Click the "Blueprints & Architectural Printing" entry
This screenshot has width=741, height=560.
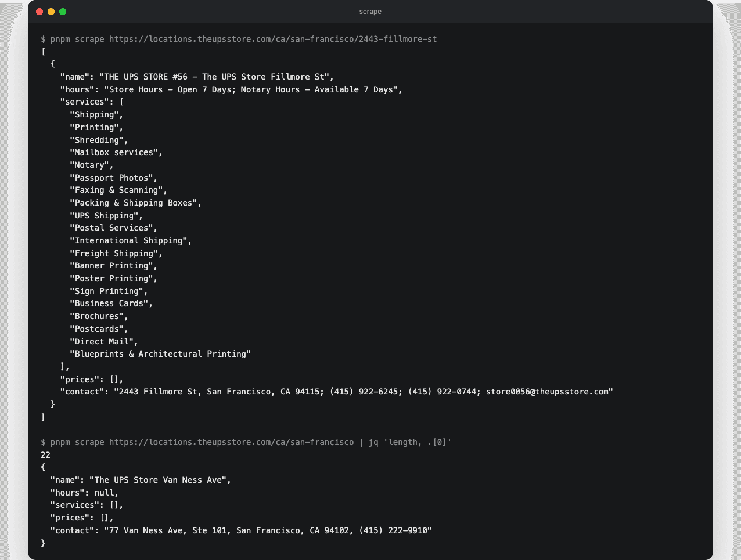pos(160,354)
